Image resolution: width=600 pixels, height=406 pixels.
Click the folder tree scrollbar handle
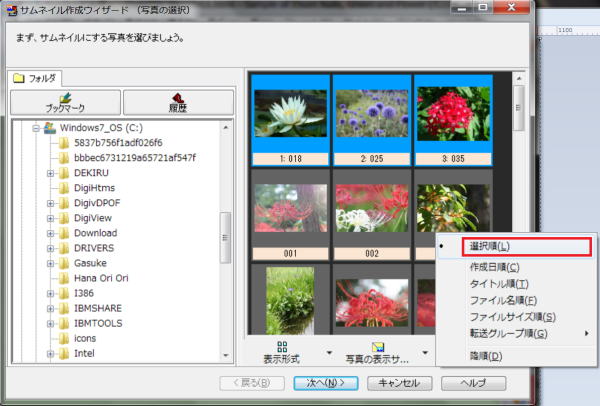pos(225,238)
